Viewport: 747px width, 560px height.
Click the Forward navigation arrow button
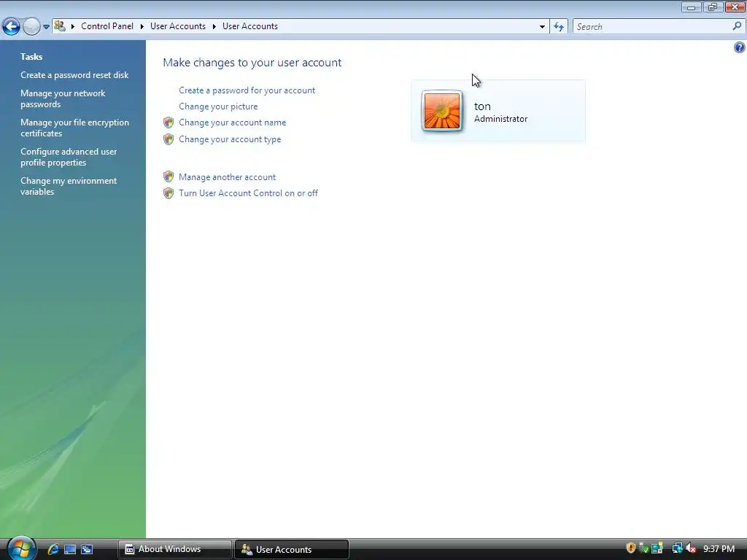coord(31,26)
